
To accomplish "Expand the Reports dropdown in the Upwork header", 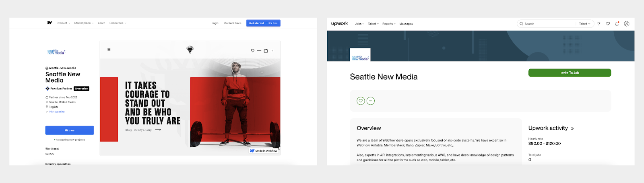I will (x=389, y=24).
